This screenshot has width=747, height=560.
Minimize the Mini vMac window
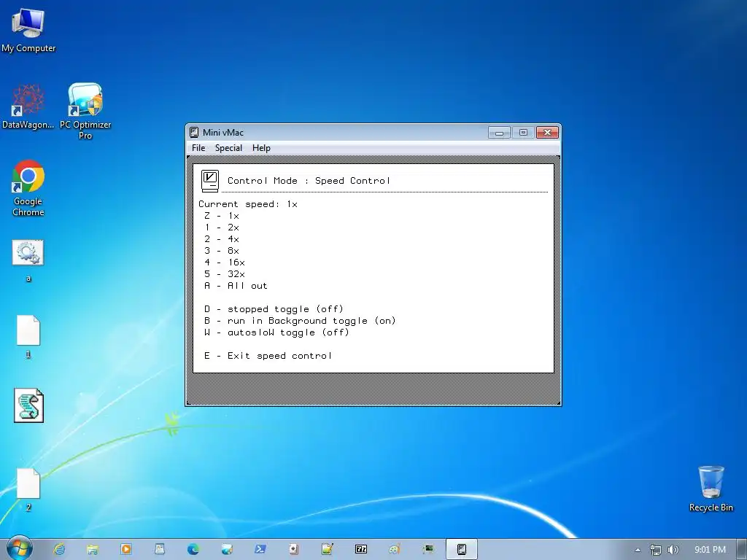[499, 133]
